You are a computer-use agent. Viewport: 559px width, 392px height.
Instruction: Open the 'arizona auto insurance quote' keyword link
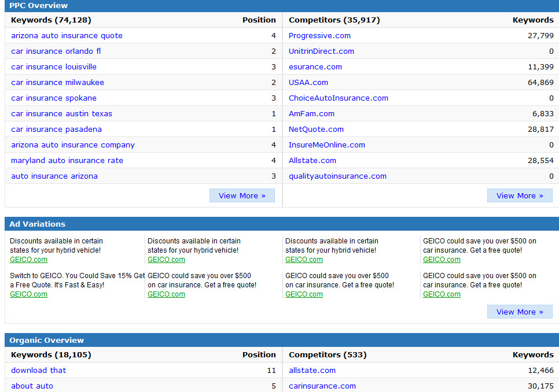point(67,36)
